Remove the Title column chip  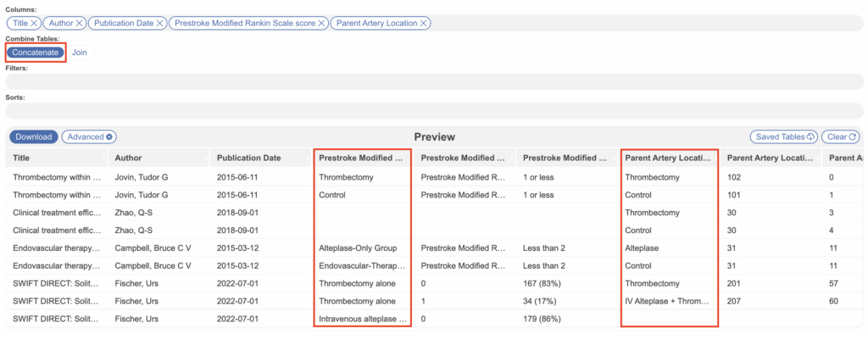pyautogui.click(x=34, y=23)
